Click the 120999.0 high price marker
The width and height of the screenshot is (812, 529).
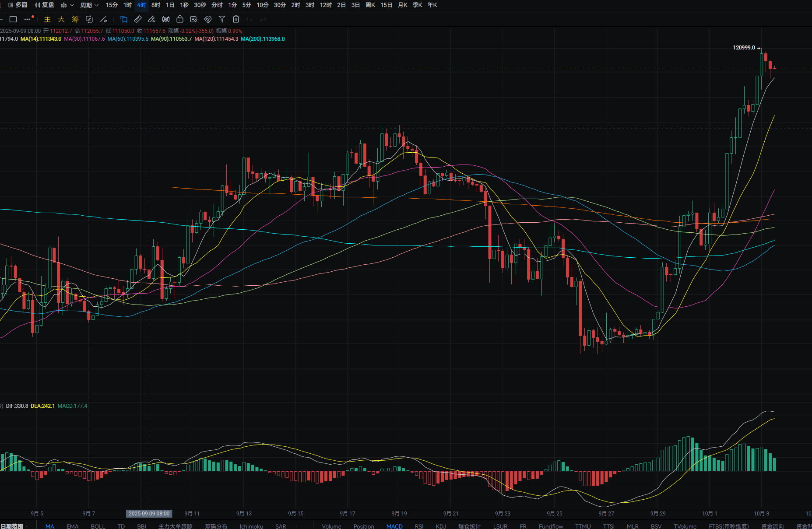pyautogui.click(x=744, y=48)
